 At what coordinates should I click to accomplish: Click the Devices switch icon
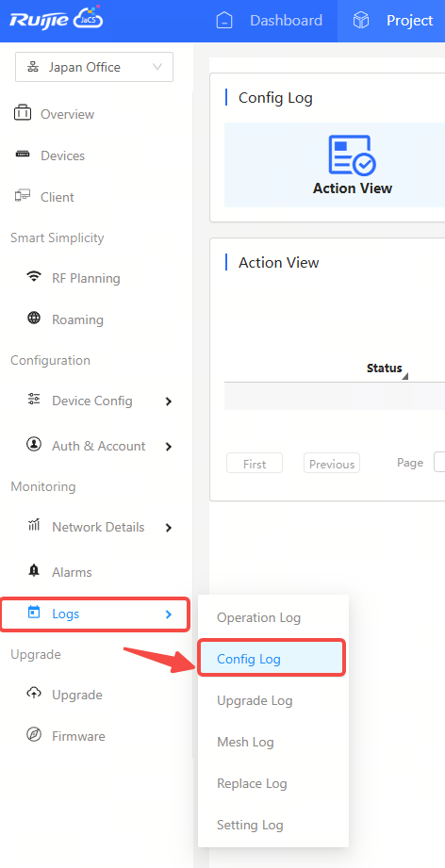23,155
